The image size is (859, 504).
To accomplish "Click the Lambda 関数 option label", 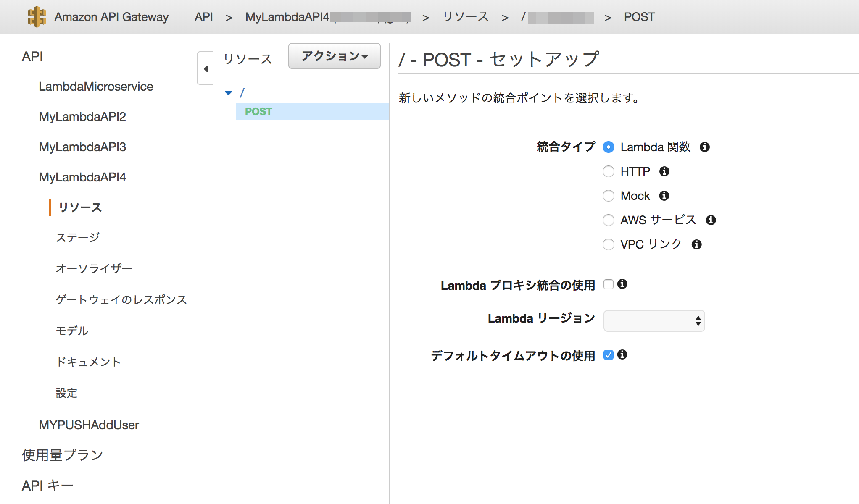I will coord(656,147).
